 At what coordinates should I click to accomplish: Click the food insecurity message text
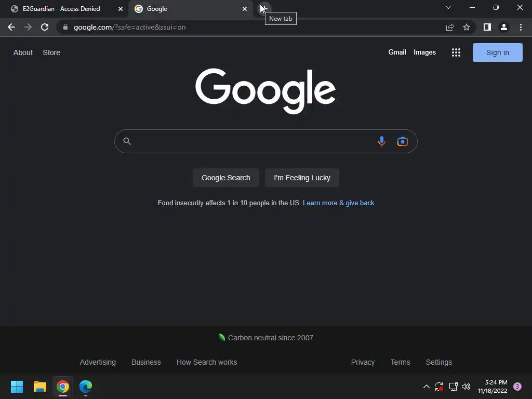coord(229,203)
